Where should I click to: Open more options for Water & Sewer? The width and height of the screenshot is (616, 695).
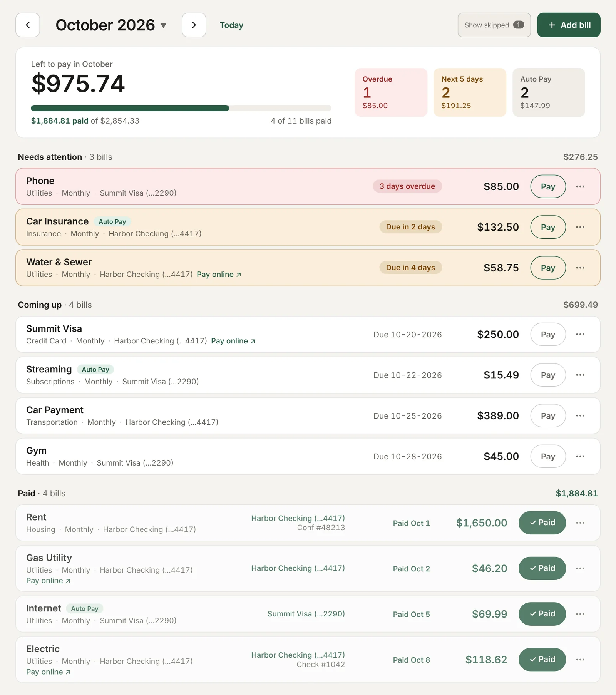coord(580,268)
